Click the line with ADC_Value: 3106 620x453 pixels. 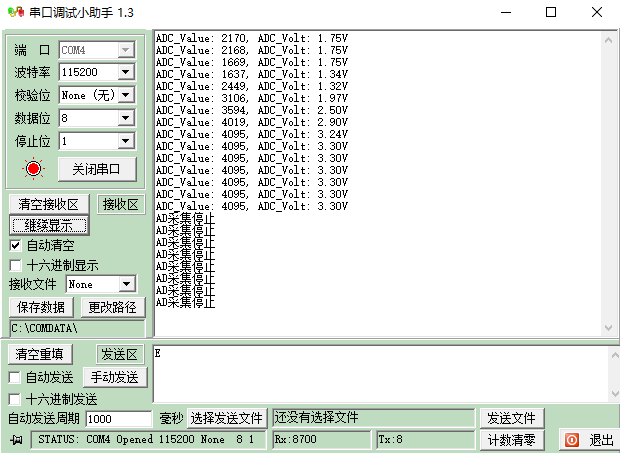(x=251, y=98)
